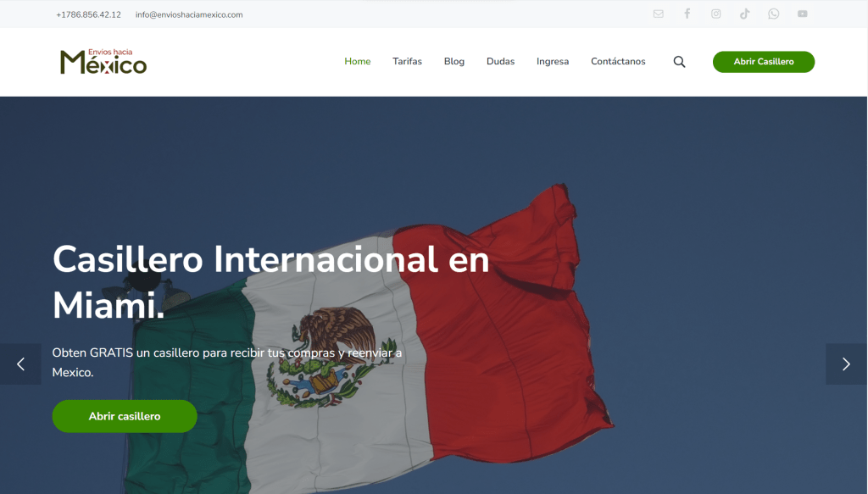Click the Envíos hacia México logo

pyautogui.click(x=103, y=61)
